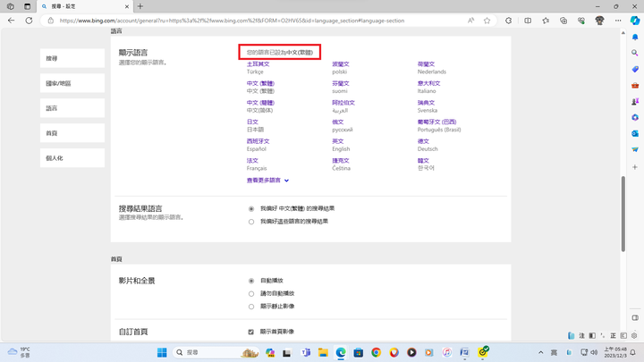The image size is (644, 362).
Task: Open Microsoft Store from taskbar
Action: point(359,352)
